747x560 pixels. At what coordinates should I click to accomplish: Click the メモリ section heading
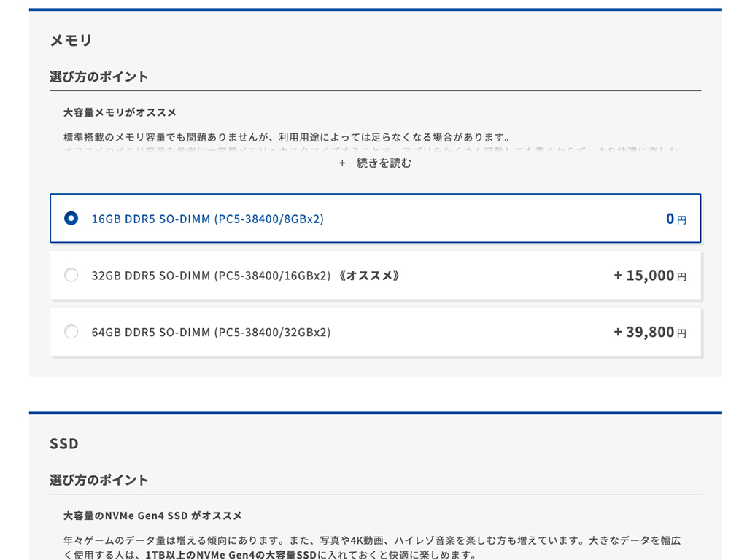coord(71,41)
